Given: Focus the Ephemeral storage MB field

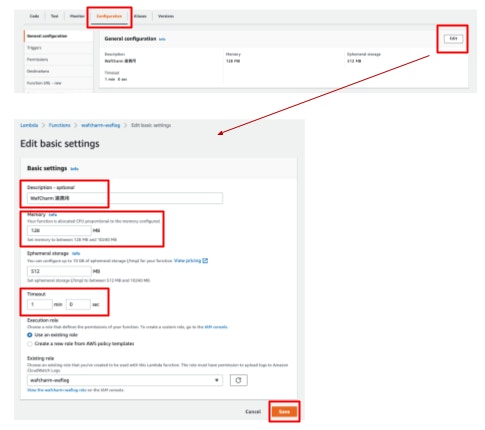Looking at the screenshot, I should point(59,271).
